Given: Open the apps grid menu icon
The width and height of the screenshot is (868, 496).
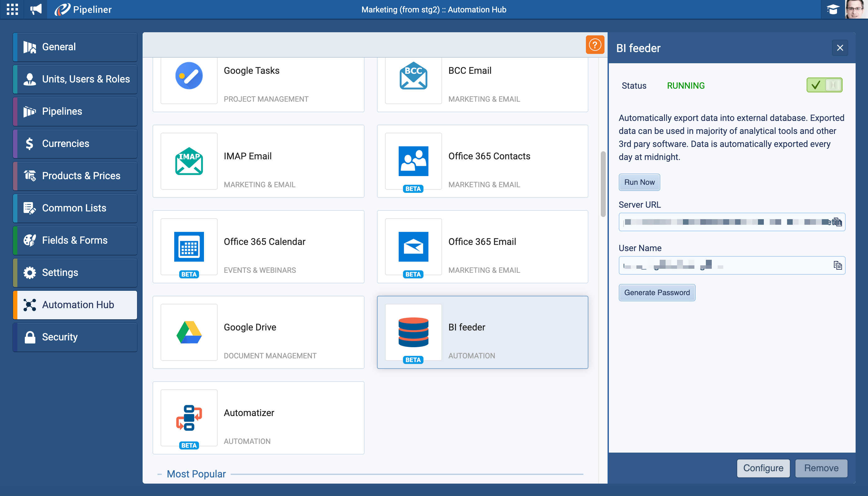Looking at the screenshot, I should pyautogui.click(x=12, y=9).
